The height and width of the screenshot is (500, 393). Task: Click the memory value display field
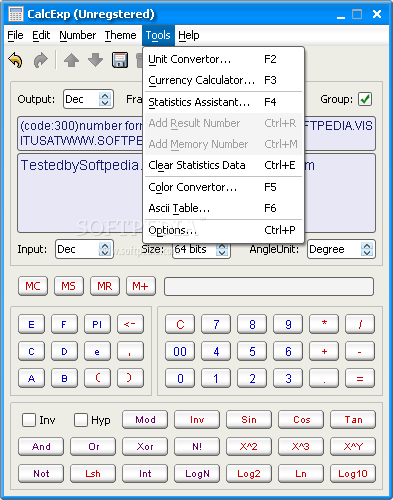click(x=269, y=286)
